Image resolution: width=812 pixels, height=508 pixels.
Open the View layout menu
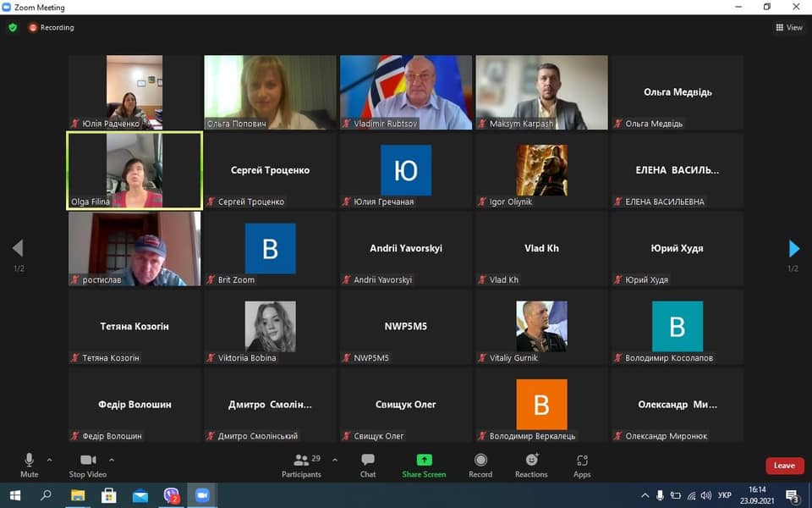tap(788, 27)
